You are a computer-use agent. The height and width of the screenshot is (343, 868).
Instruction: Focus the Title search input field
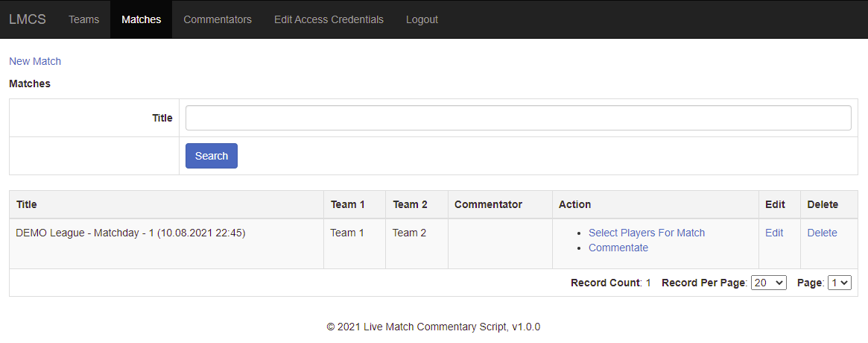pos(518,118)
